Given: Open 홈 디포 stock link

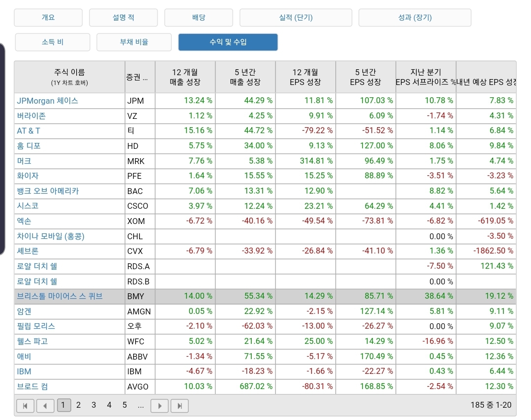Looking at the screenshot, I should tap(29, 146).
